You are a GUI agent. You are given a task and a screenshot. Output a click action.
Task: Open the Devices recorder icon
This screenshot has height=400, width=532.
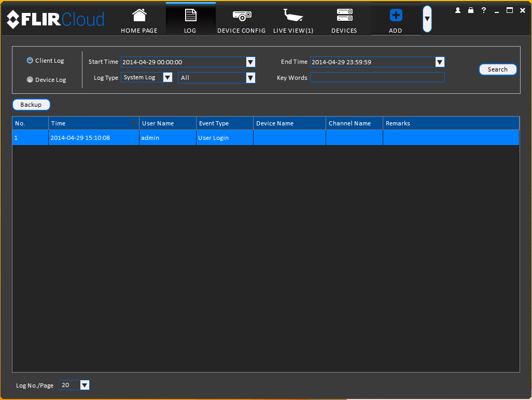pos(344,15)
